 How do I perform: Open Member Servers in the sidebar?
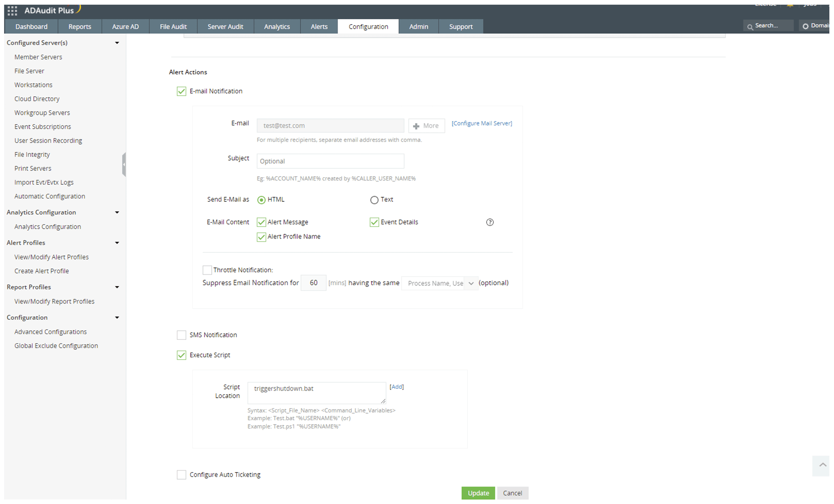coord(38,57)
